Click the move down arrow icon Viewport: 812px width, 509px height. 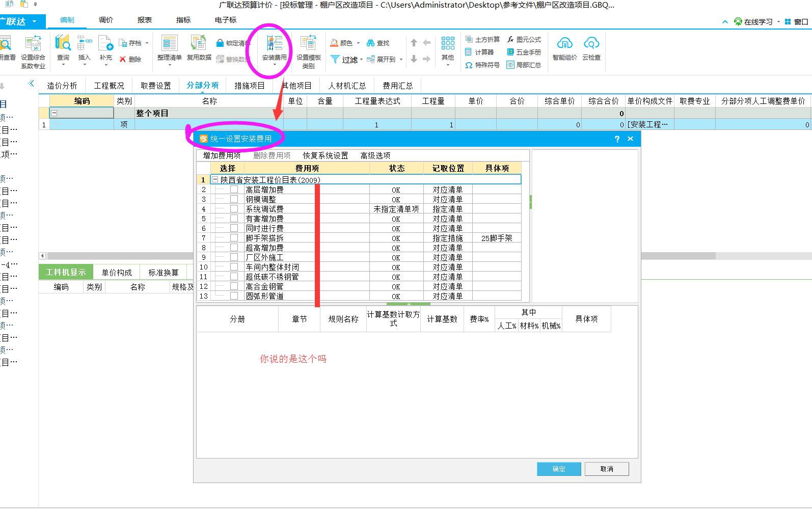pyautogui.click(x=414, y=59)
